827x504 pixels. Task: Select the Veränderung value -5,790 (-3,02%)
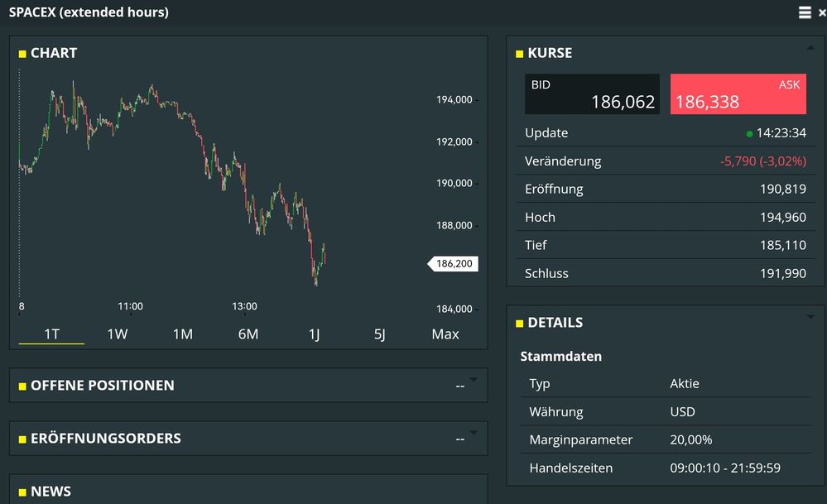762,161
